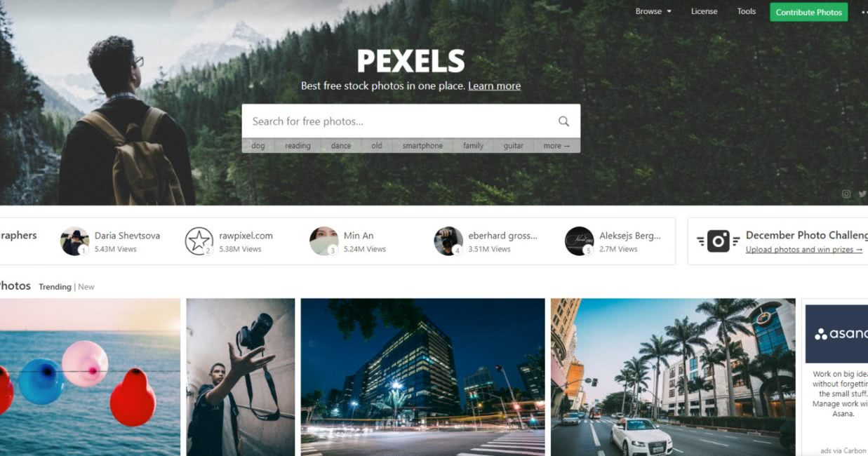
Task: Open the night city building photo
Action: (x=422, y=377)
